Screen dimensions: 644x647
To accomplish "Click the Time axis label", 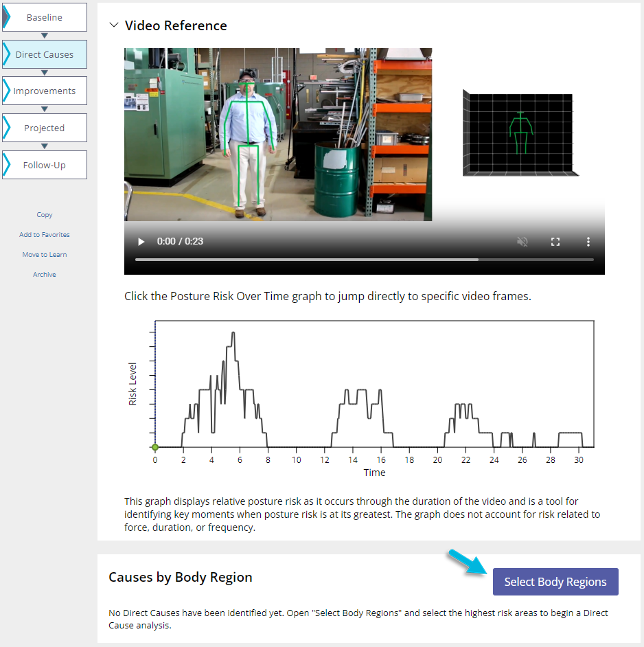I will pos(375,473).
